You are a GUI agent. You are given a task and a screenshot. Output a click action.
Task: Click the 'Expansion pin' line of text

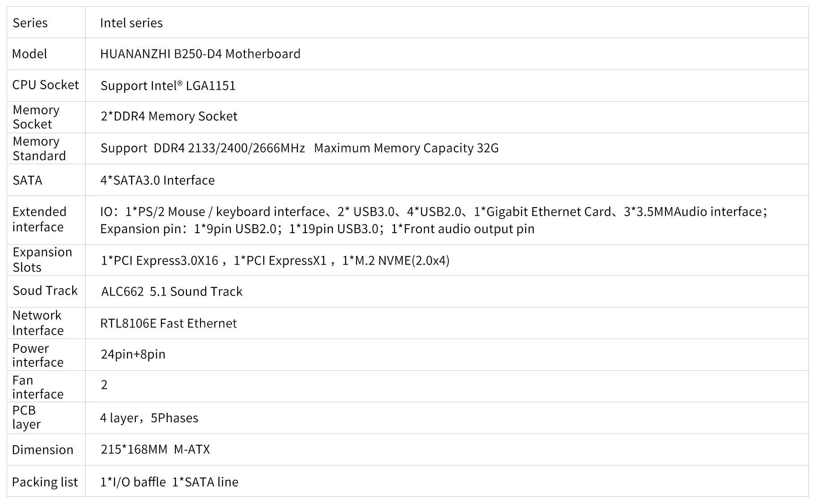coord(317,229)
